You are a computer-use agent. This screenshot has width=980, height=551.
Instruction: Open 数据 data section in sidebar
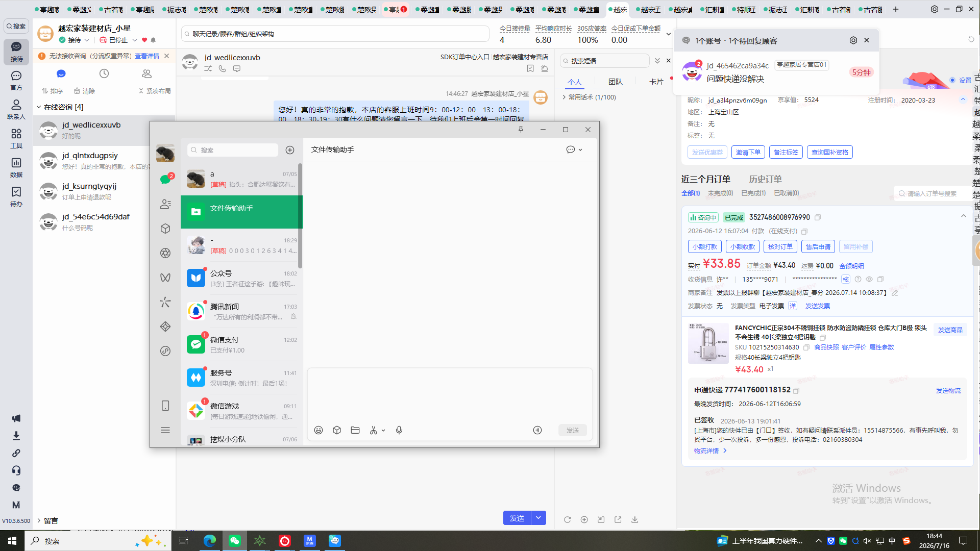(16, 168)
